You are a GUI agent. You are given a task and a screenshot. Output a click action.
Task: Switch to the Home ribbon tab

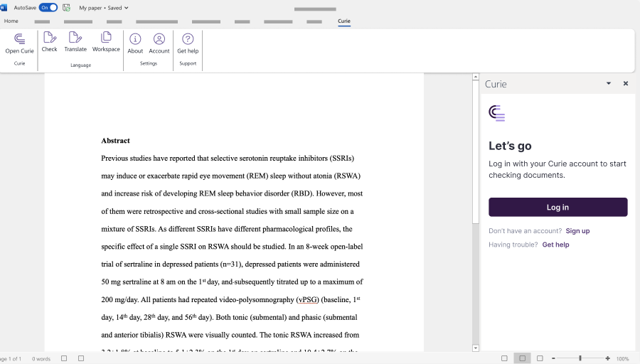pos(11,21)
